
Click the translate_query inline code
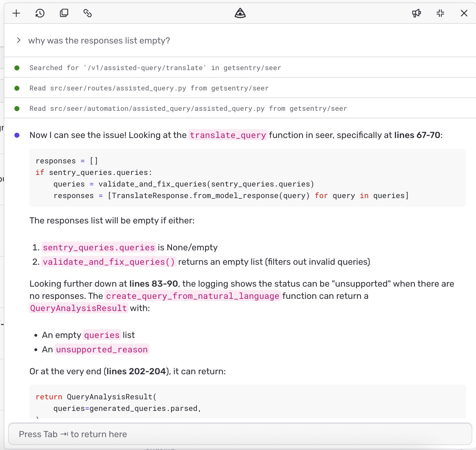228,135
